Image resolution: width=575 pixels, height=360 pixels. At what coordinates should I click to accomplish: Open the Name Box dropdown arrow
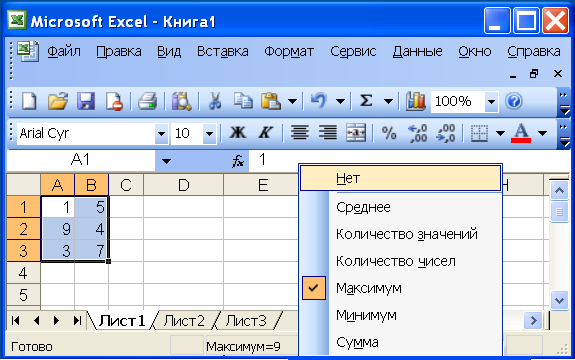(166, 161)
